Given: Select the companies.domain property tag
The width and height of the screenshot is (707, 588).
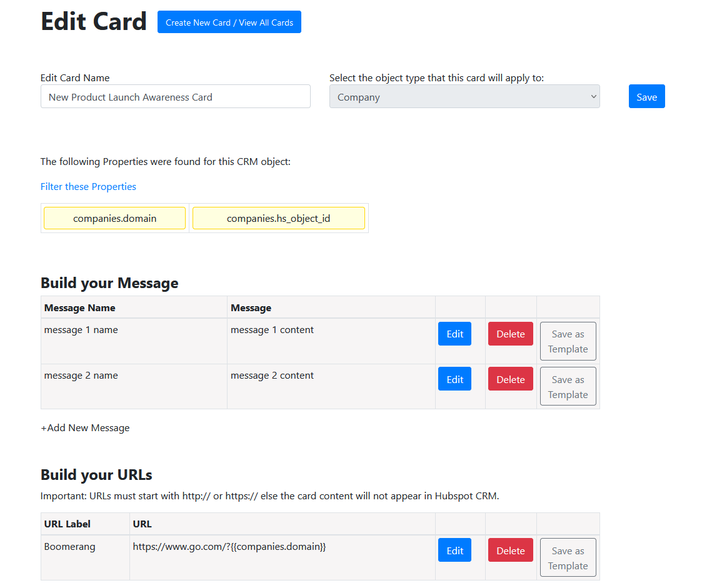Looking at the screenshot, I should (x=114, y=219).
